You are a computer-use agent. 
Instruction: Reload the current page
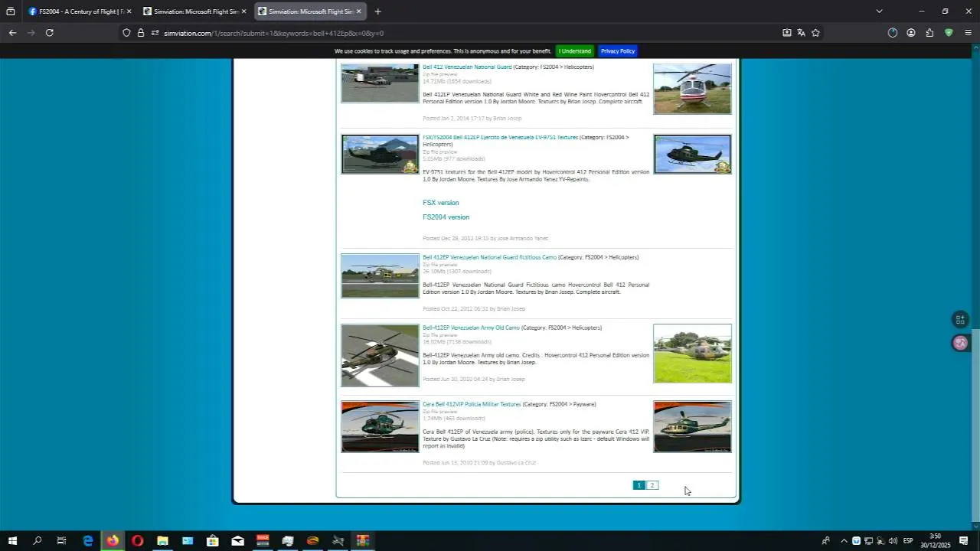(50, 33)
